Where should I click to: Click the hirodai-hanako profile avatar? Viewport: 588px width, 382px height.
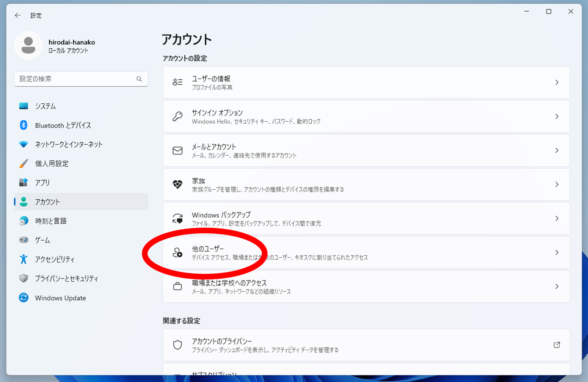coord(28,45)
